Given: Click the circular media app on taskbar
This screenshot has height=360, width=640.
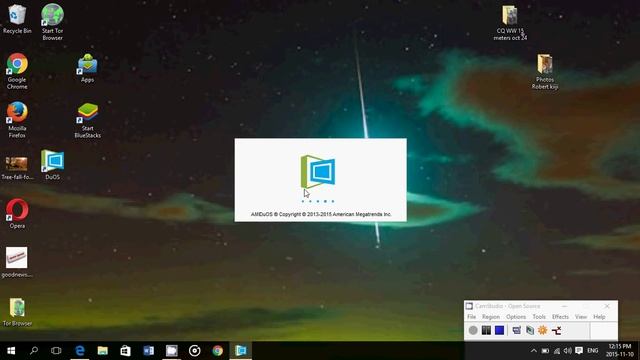Looking at the screenshot, I should coord(195,351).
